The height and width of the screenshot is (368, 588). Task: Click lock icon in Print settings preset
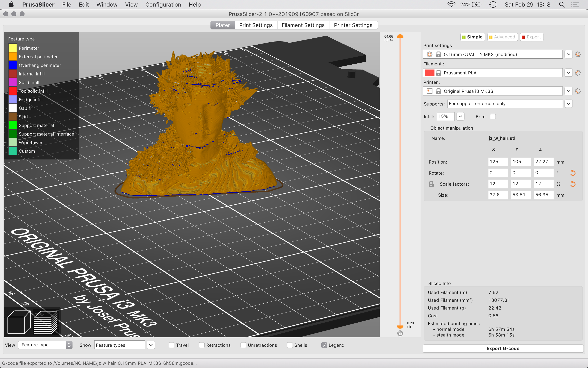coord(438,54)
